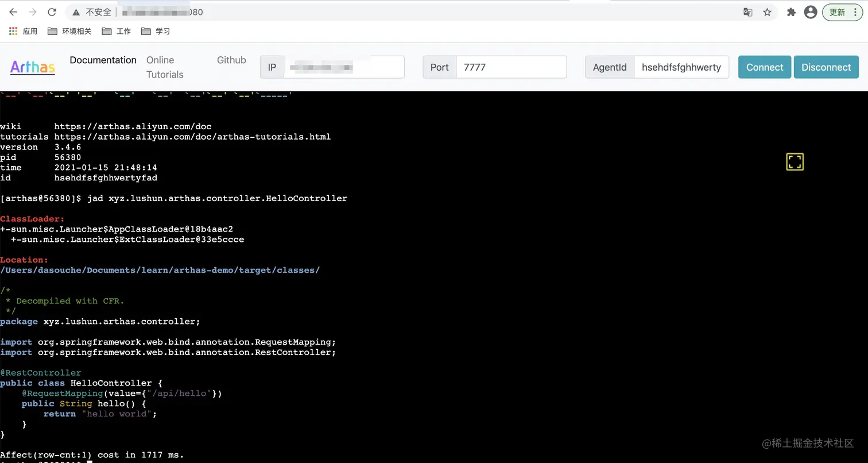Click the return "hello world" line

[100, 414]
